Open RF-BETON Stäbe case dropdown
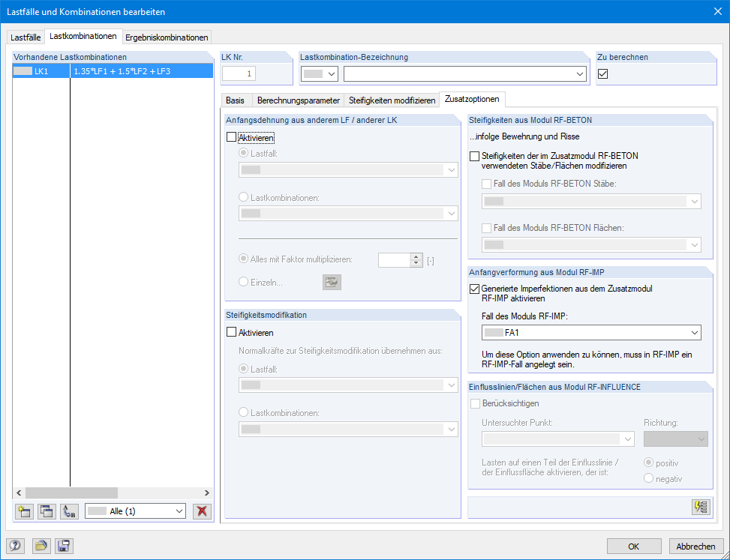The image size is (730, 560). point(591,202)
